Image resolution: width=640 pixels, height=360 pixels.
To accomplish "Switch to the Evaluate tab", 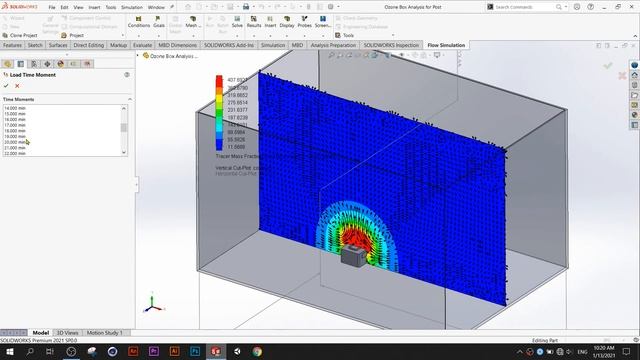I will point(142,45).
